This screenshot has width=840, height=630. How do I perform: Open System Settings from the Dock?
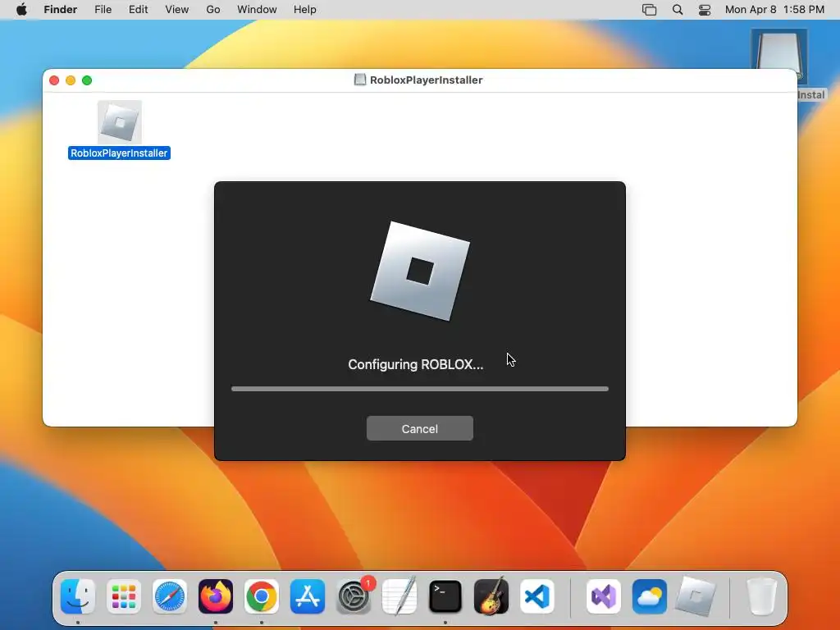pos(354,596)
